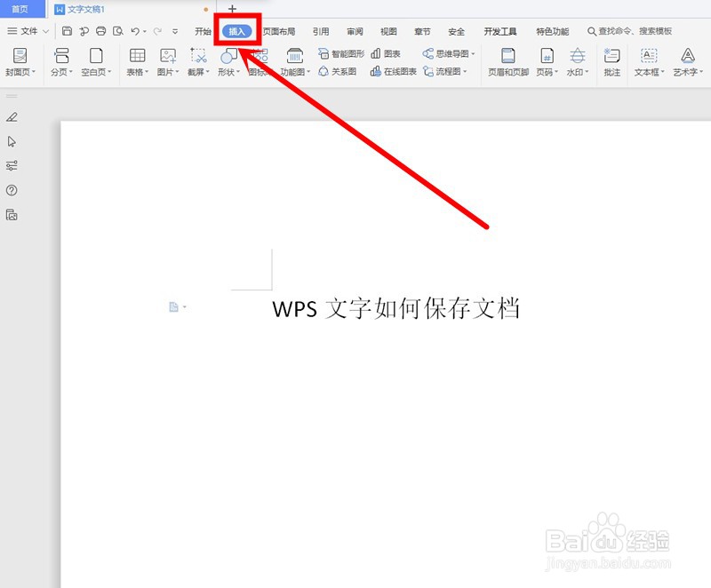Insert a blank page (空白页)

pyautogui.click(x=96, y=61)
